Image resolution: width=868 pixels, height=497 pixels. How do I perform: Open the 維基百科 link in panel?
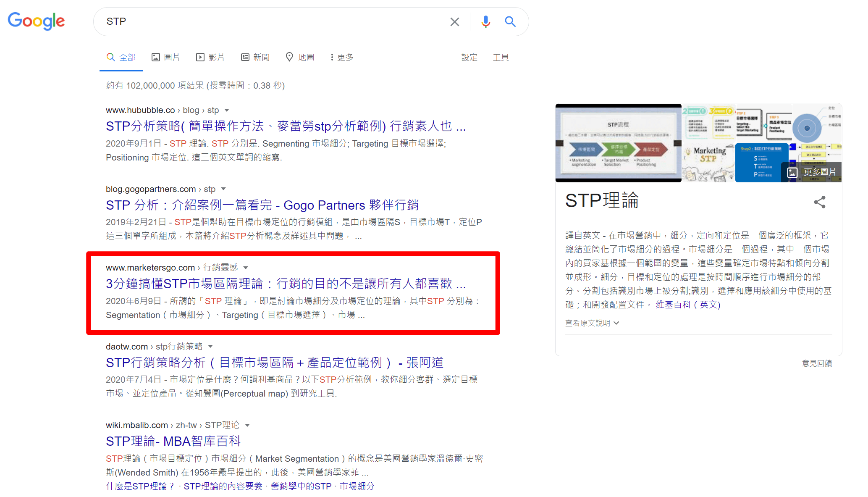click(x=673, y=305)
